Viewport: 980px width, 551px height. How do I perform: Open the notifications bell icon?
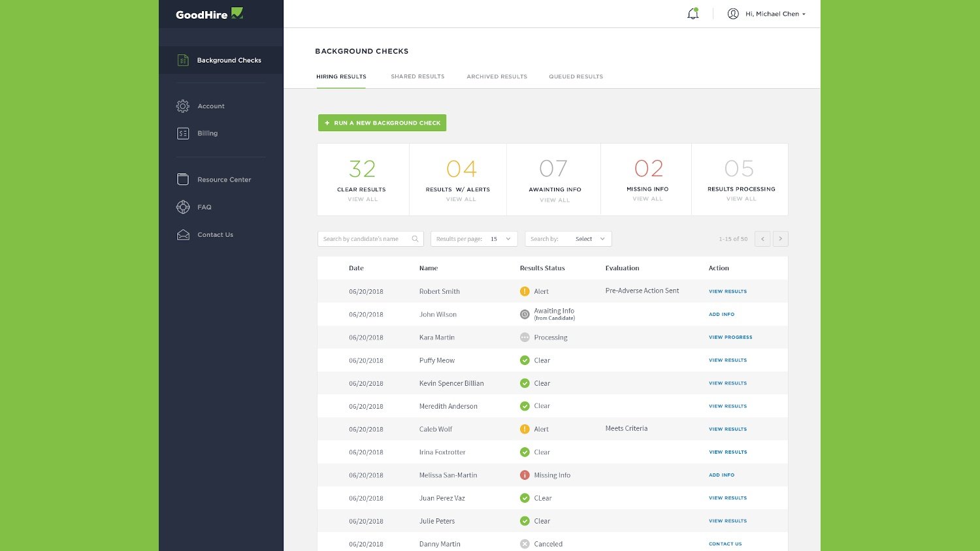click(x=693, y=13)
